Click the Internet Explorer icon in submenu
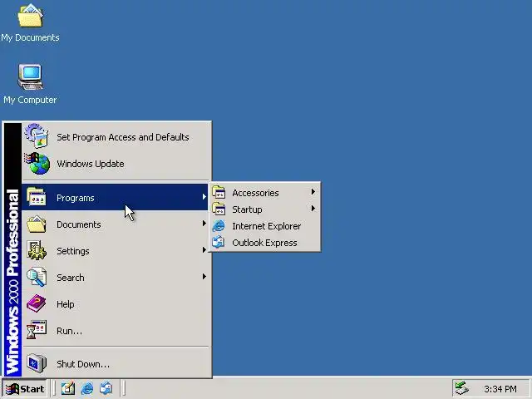The height and width of the screenshot is (399, 532). point(219,225)
